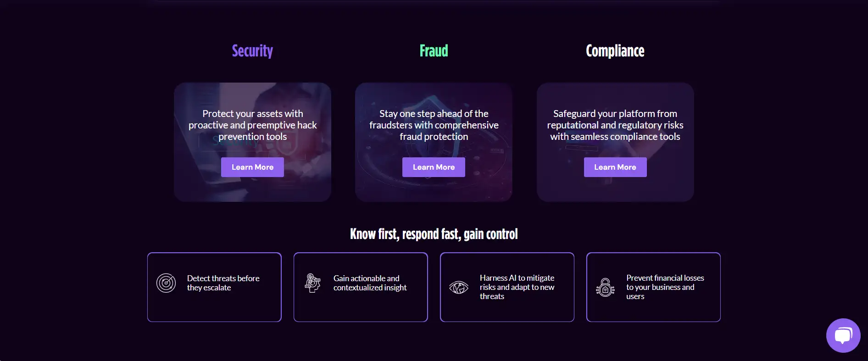Click 'Know first, respond fast, gain control' heading
The image size is (868, 361).
[434, 234]
